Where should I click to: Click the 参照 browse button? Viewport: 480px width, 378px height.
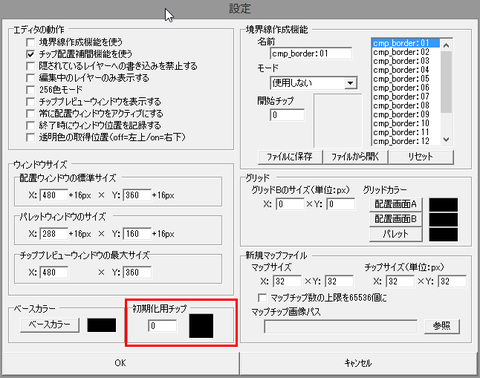[x=442, y=326]
